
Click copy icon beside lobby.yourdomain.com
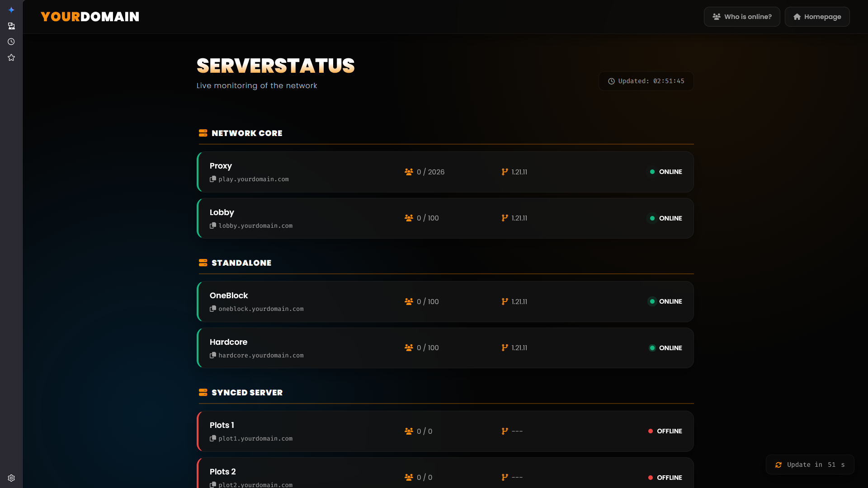(x=213, y=225)
